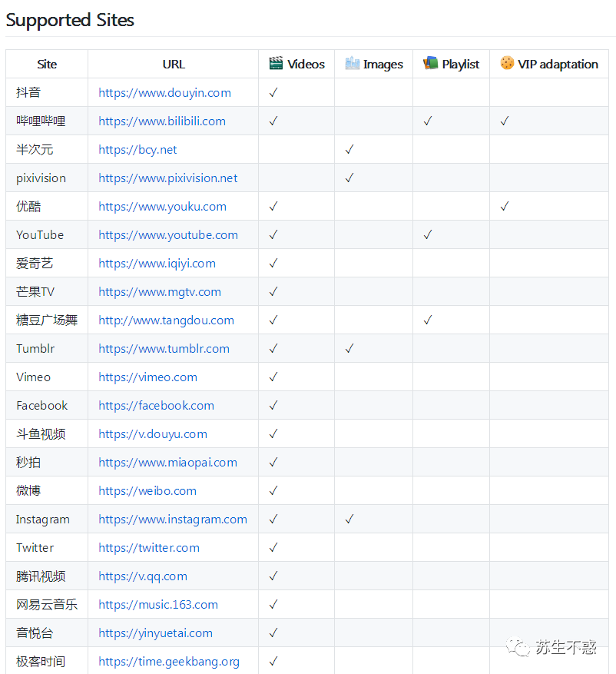Viewport: 616px width, 674px height.
Task: Click the Supported Sites heading
Action: click(x=70, y=20)
